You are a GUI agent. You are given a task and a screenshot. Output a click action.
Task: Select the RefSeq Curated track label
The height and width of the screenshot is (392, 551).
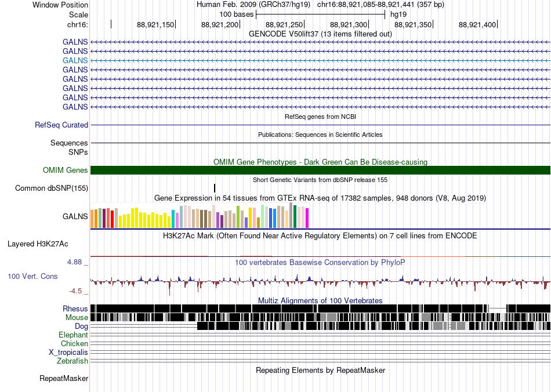tap(61, 125)
